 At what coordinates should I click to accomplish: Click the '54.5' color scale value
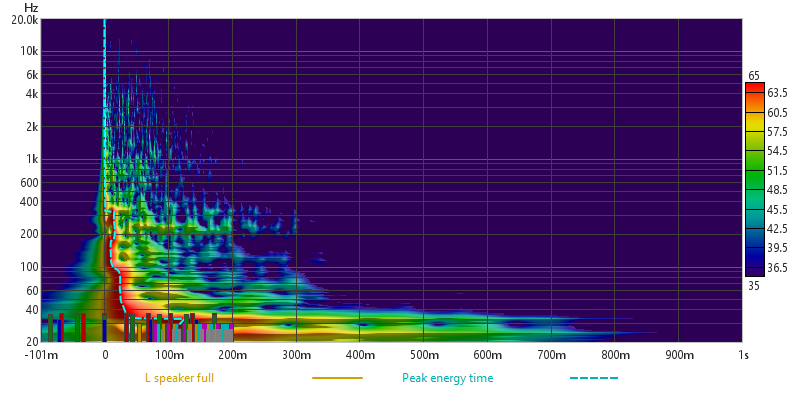pos(777,151)
